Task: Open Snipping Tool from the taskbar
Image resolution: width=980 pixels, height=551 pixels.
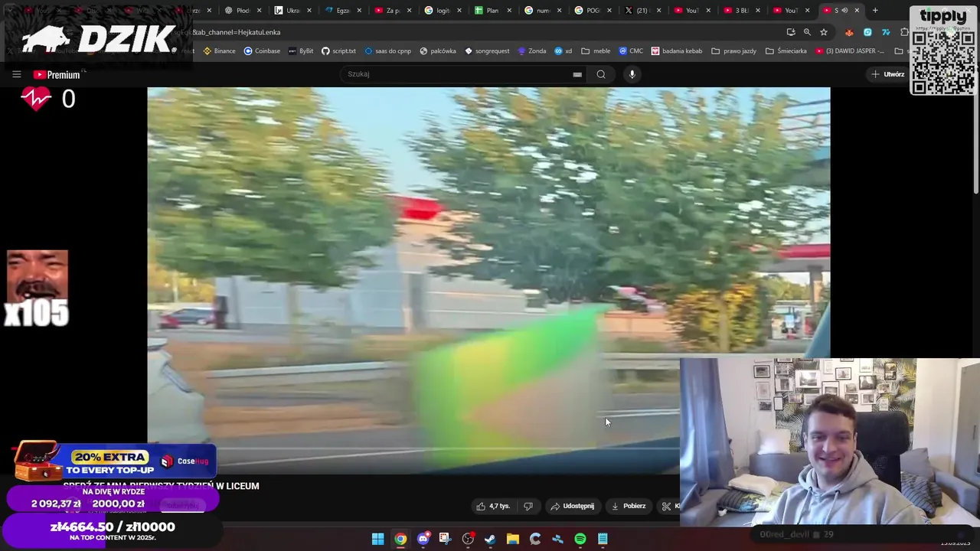Action: tap(445, 540)
